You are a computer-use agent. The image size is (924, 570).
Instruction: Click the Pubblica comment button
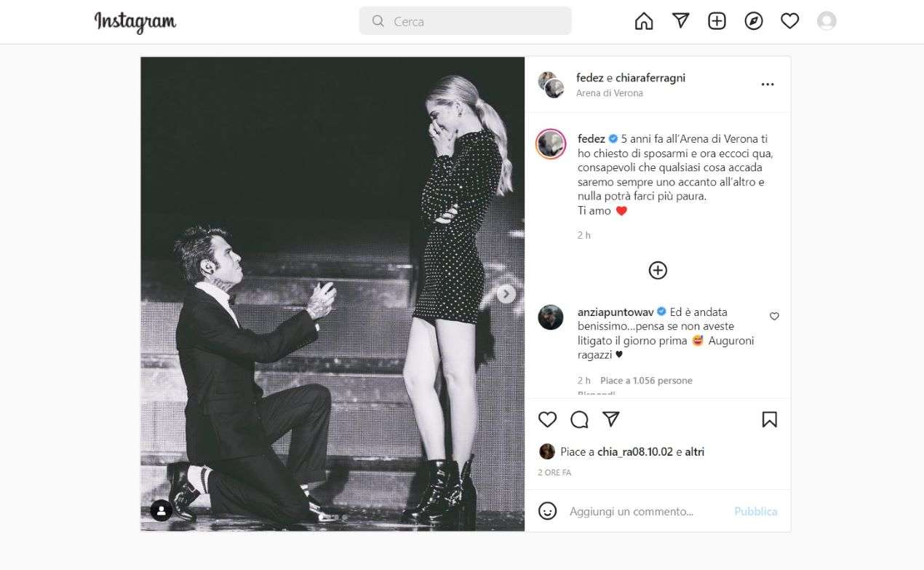755,511
